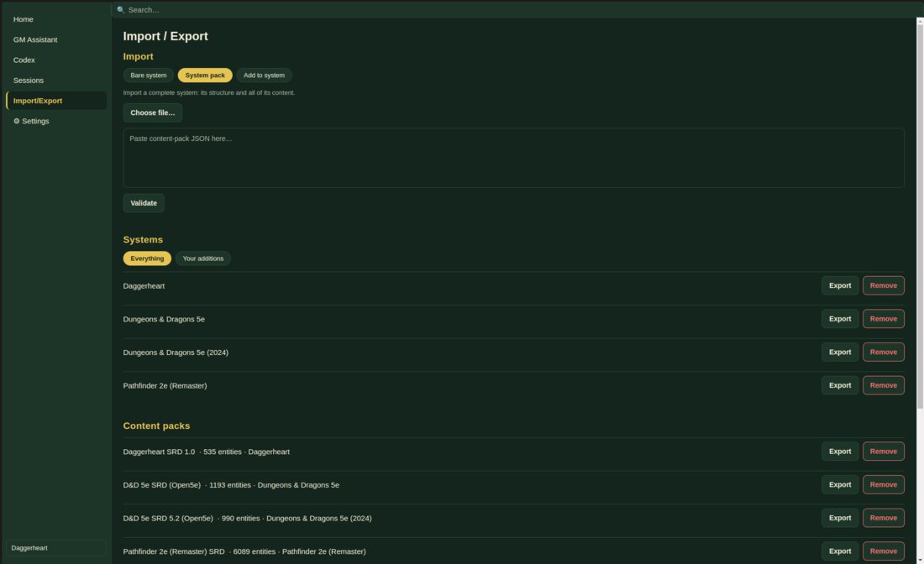
Task: Click the Validate button
Action: point(144,203)
